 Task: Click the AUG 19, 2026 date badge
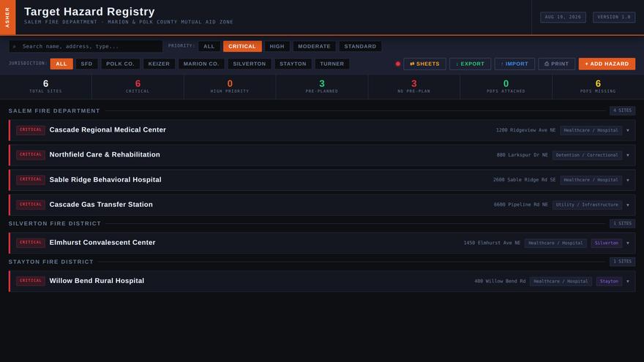[563, 18]
